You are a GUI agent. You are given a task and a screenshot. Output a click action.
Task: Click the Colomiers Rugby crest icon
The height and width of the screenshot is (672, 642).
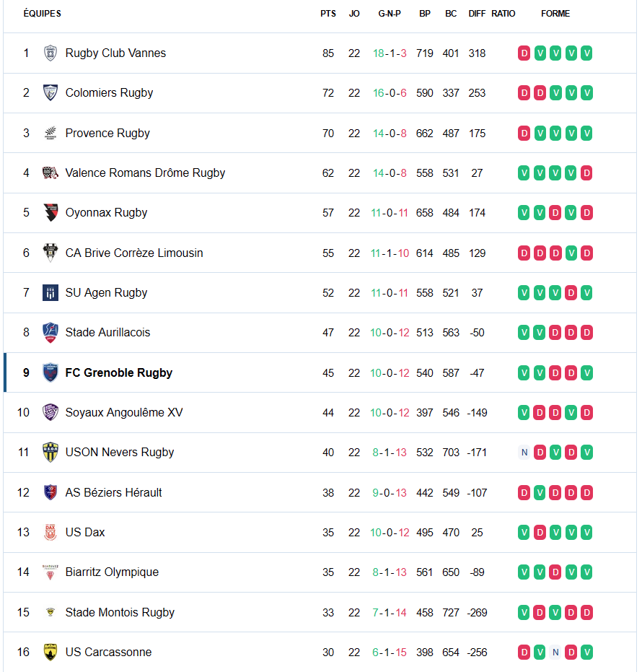click(x=50, y=93)
